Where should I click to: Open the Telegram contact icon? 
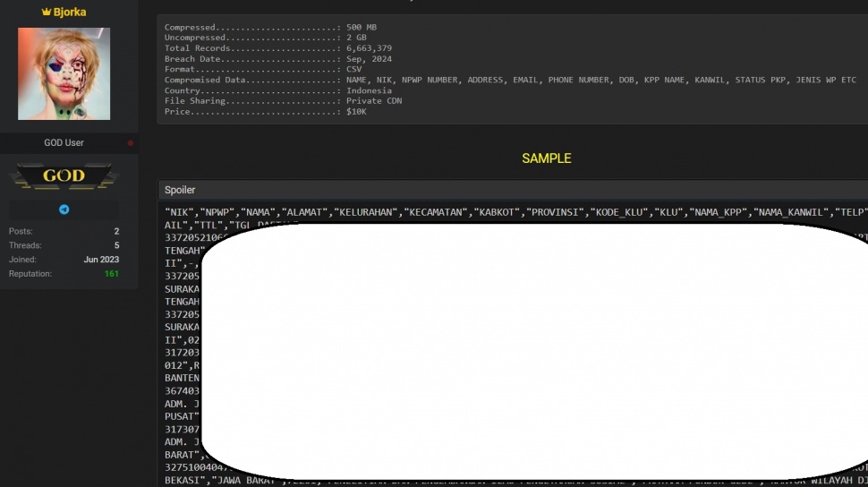(x=64, y=209)
